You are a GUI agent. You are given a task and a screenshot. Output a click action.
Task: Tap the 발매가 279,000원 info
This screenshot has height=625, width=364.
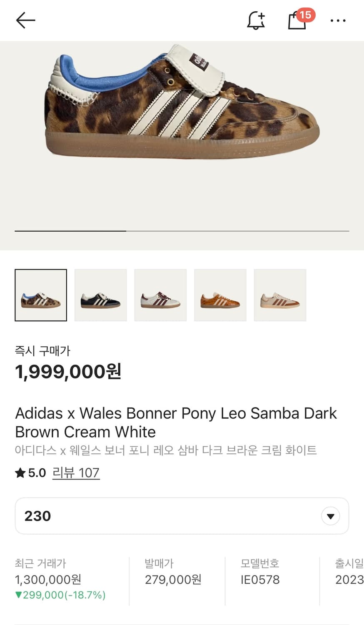(x=173, y=579)
